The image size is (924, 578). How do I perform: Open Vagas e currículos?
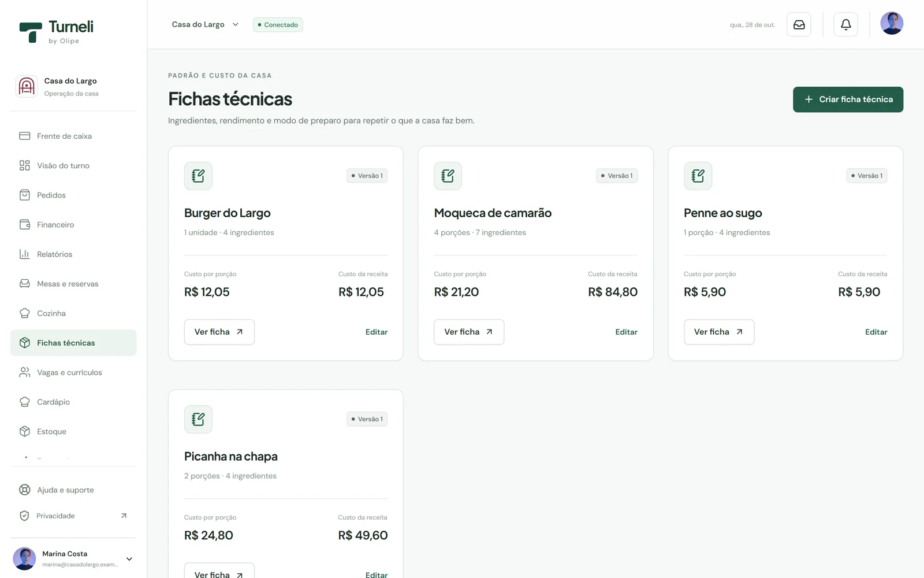click(73, 372)
